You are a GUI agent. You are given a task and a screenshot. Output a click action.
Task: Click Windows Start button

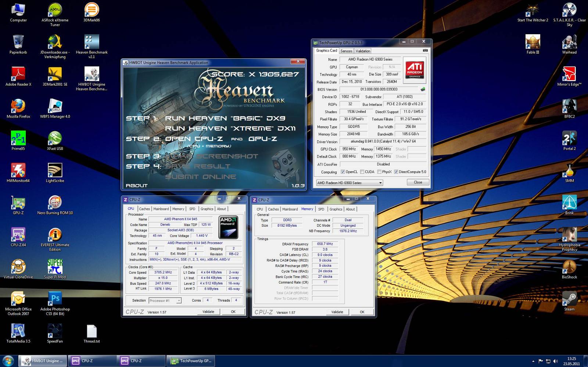click(x=8, y=361)
